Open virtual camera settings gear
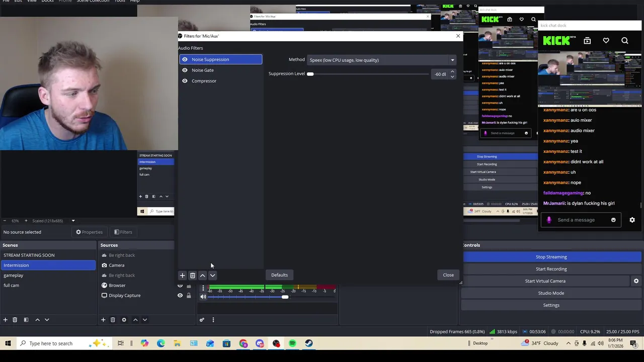The height and width of the screenshot is (362, 644). click(636, 281)
